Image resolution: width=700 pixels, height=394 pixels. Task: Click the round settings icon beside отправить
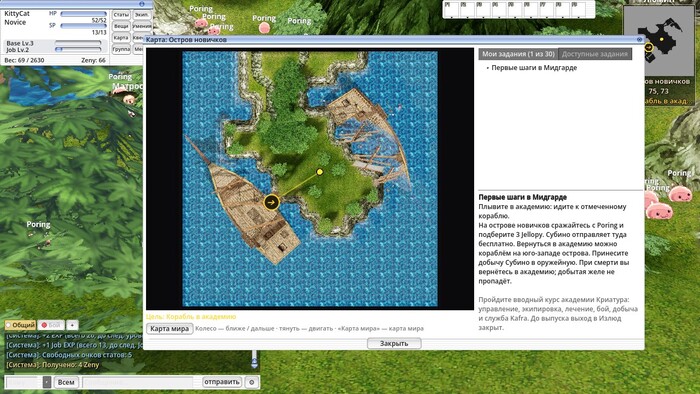click(251, 382)
